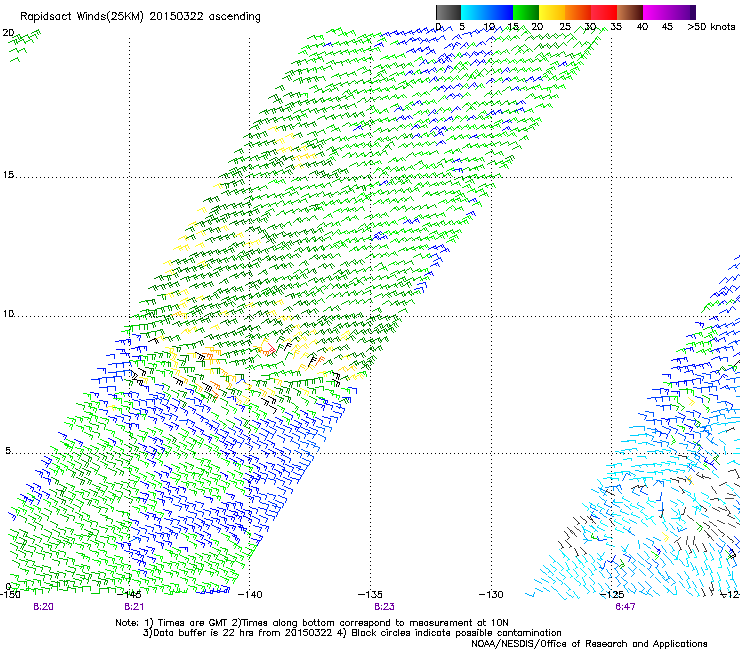Click the Rapidscat Winds title text
The image size is (740, 650).
140,16
